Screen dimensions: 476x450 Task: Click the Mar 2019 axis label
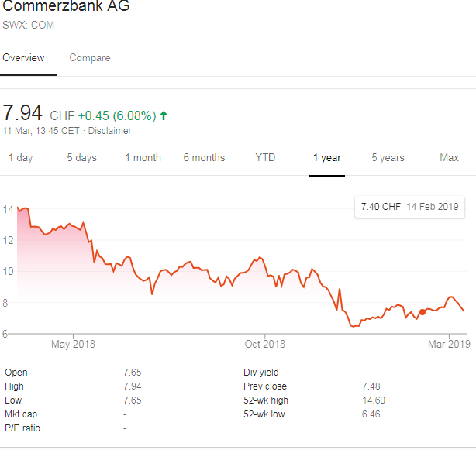(x=449, y=344)
